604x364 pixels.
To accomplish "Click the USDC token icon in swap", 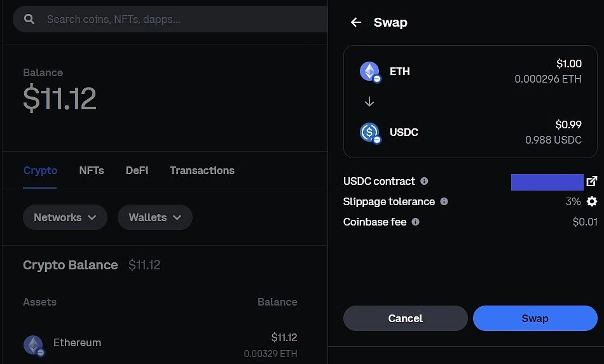I will [370, 133].
